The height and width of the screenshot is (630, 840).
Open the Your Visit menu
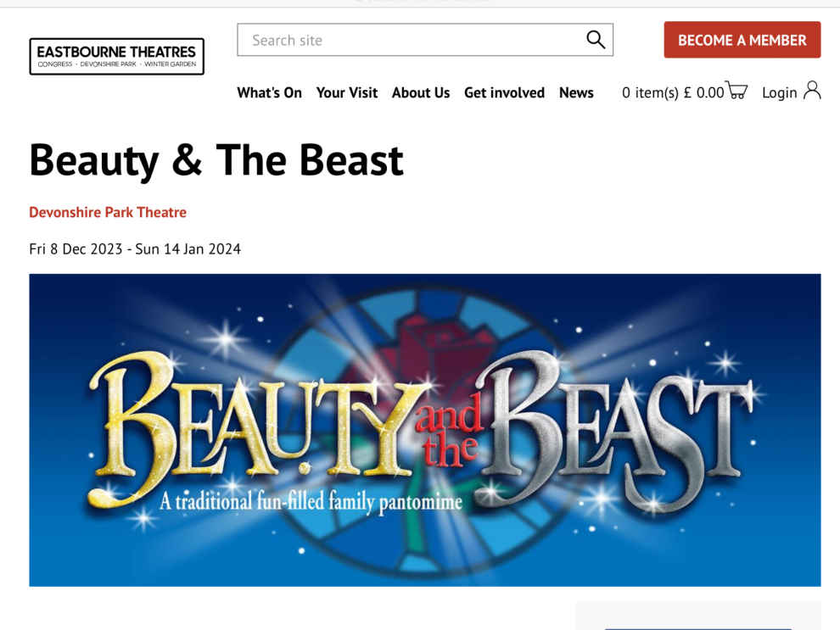346,92
